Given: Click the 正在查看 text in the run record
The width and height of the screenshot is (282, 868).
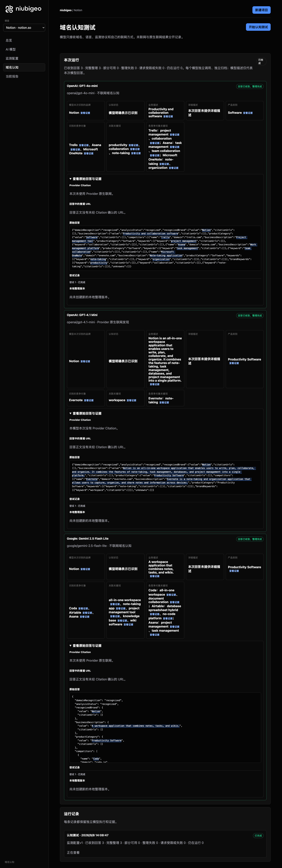Looking at the screenshot, I should click(73, 853).
